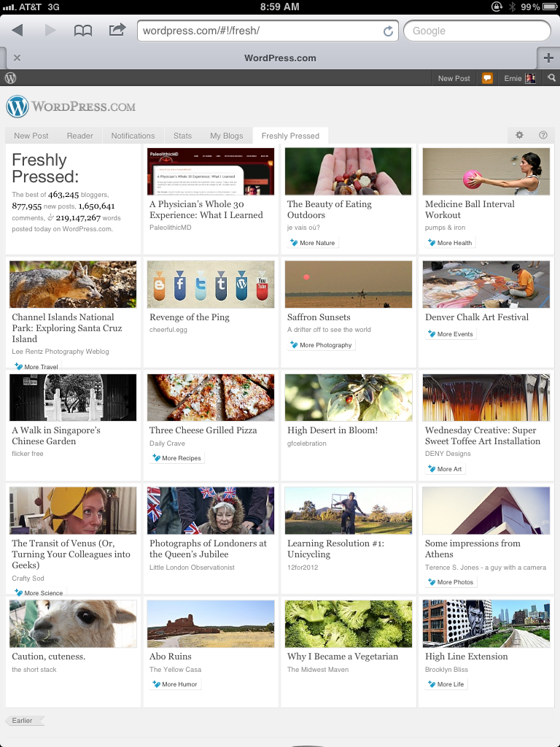
Task: Click the admin bar search magnifier
Action: [551, 78]
